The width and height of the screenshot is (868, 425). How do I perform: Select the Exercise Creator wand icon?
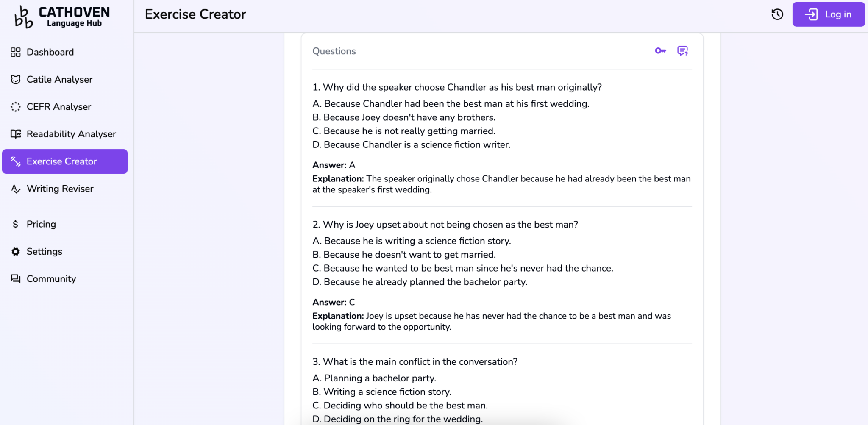(16, 161)
